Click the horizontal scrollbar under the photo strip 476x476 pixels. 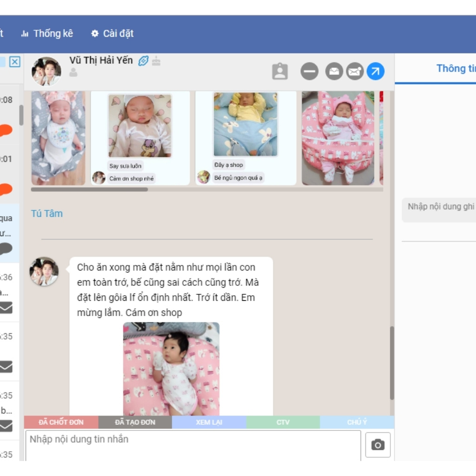(89, 190)
